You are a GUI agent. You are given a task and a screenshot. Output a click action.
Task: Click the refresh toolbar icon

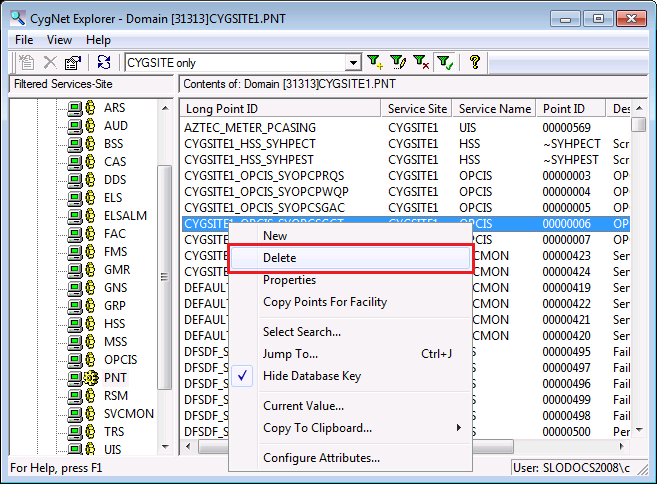[x=104, y=62]
